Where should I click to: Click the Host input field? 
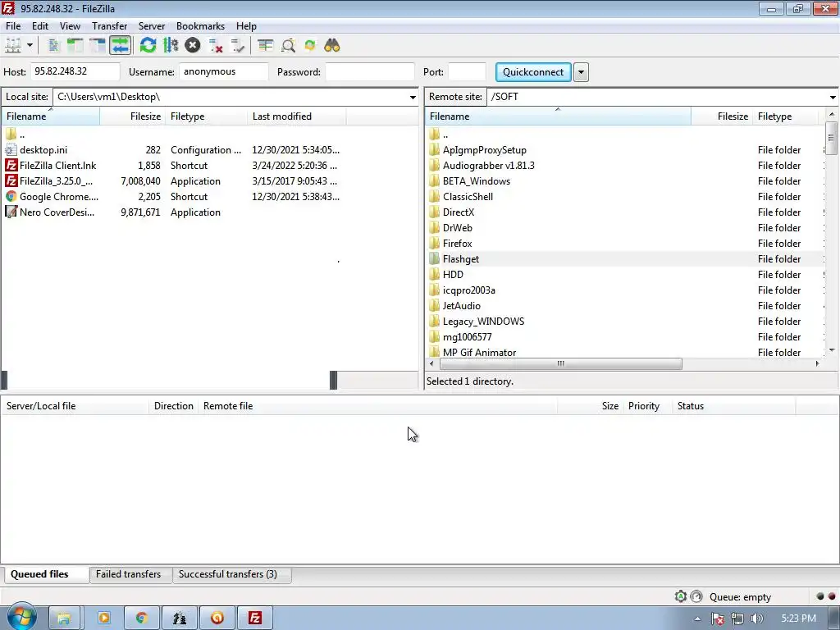[x=75, y=71]
